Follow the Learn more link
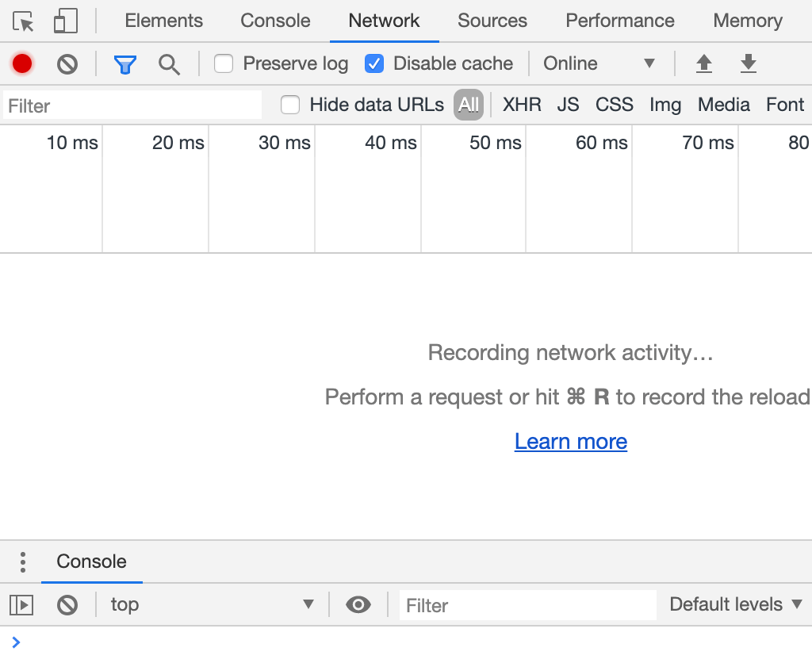 571,442
